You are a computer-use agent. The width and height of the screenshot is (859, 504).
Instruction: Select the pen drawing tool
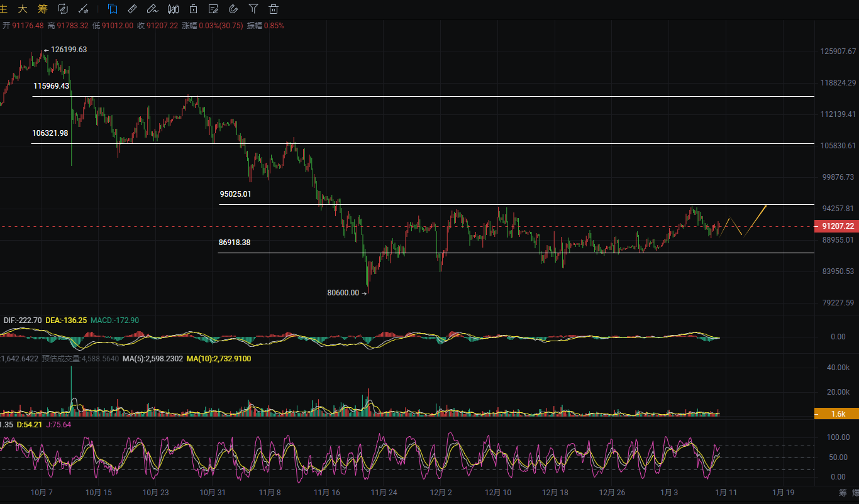click(152, 9)
